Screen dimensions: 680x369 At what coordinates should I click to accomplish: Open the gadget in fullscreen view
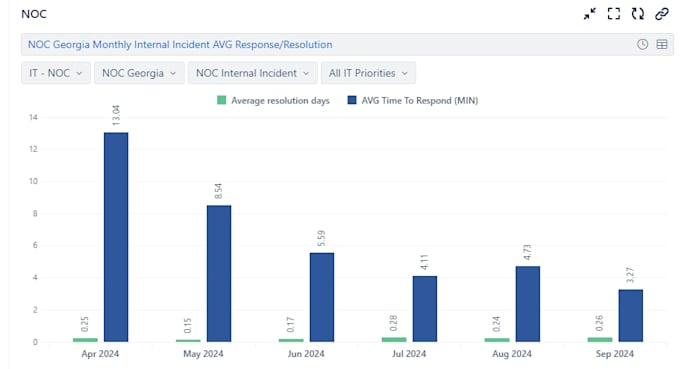click(614, 14)
